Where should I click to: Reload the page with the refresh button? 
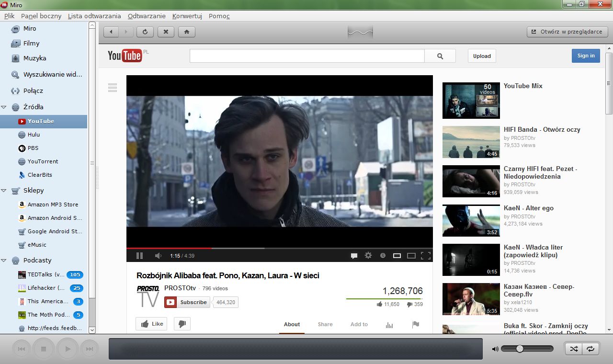[x=145, y=32]
